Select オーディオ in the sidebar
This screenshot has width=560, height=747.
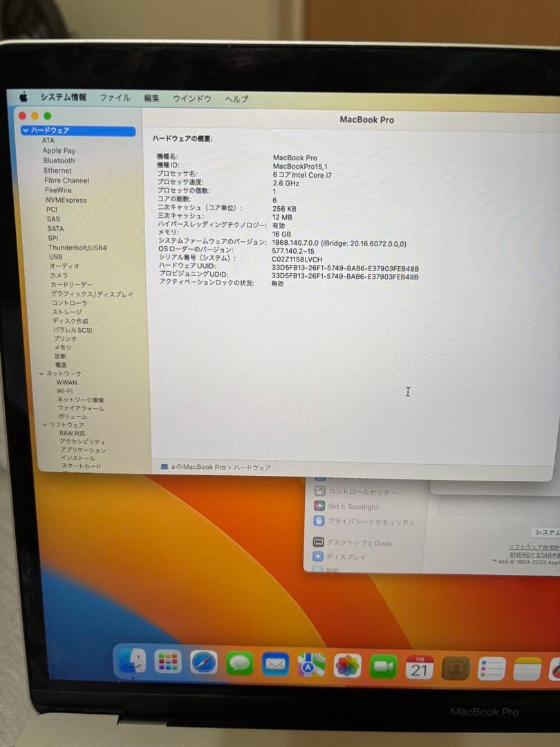(x=65, y=266)
